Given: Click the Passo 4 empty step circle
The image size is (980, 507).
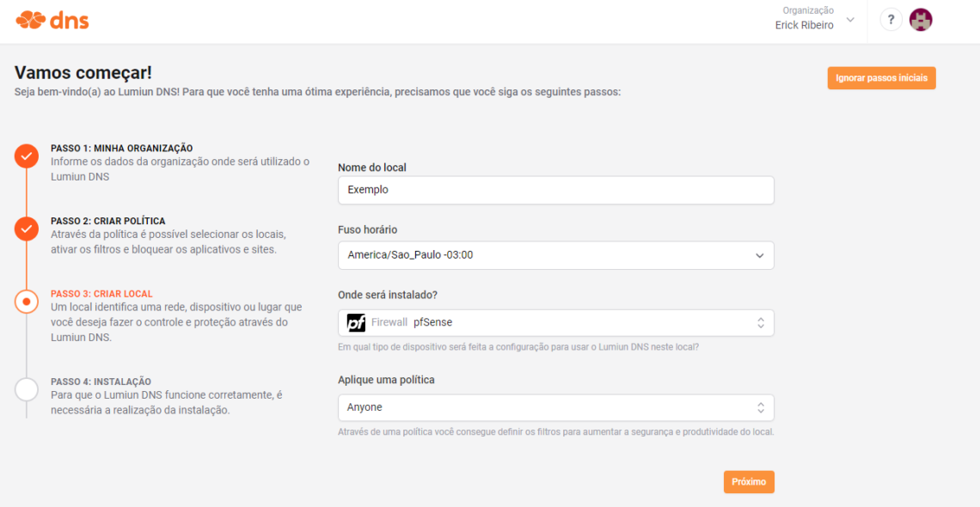Looking at the screenshot, I should coord(27,389).
